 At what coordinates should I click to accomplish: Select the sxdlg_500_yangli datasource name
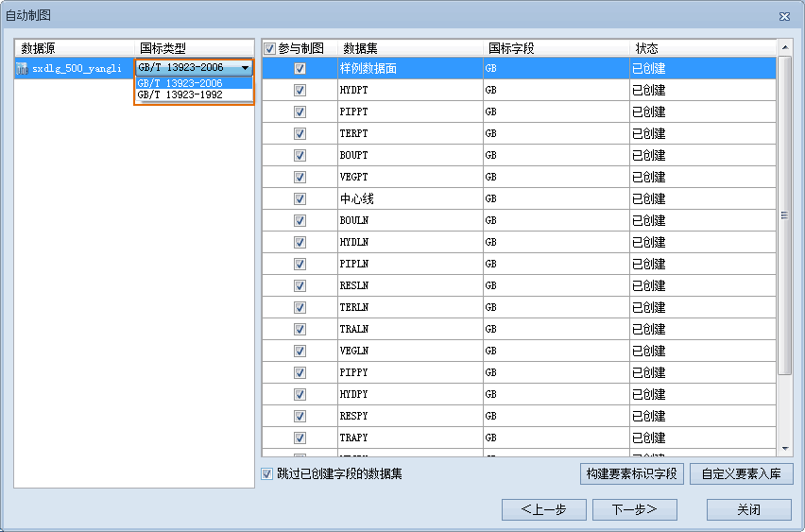[77, 68]
